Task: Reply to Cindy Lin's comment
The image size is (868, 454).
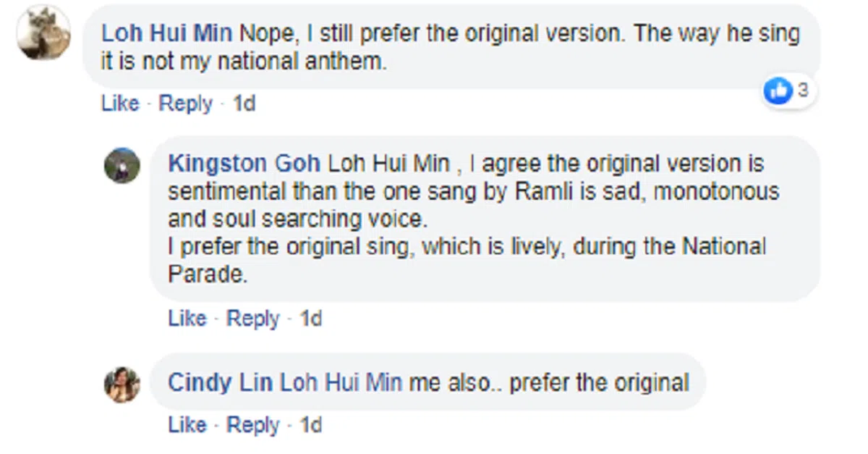Action: (253, 425)
